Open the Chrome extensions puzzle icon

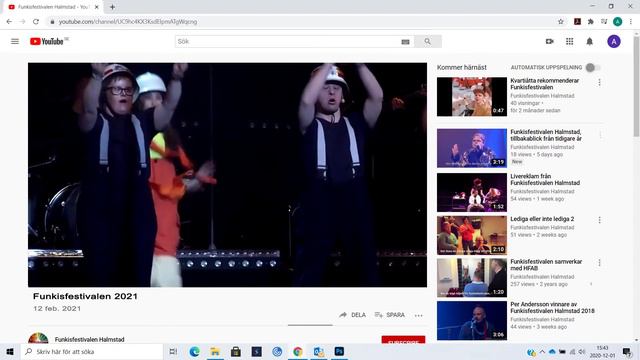coord(591,22)
